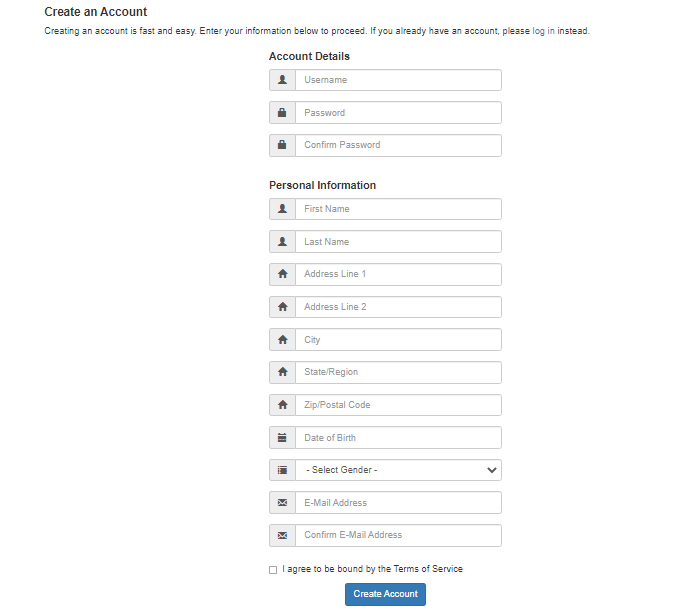This screenshot has width=693, height=613.
Task: Click the envelope icon beside Confirm E-Mail Address
Action: point(282,535)
